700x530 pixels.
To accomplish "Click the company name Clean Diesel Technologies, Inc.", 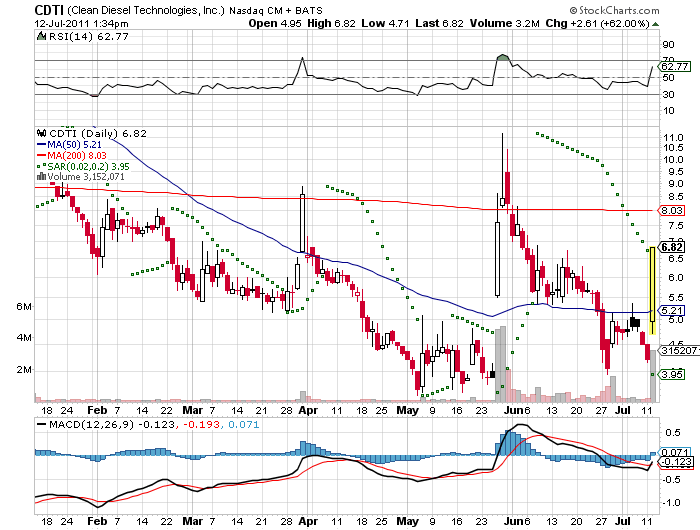I will (x=146, y=10).
